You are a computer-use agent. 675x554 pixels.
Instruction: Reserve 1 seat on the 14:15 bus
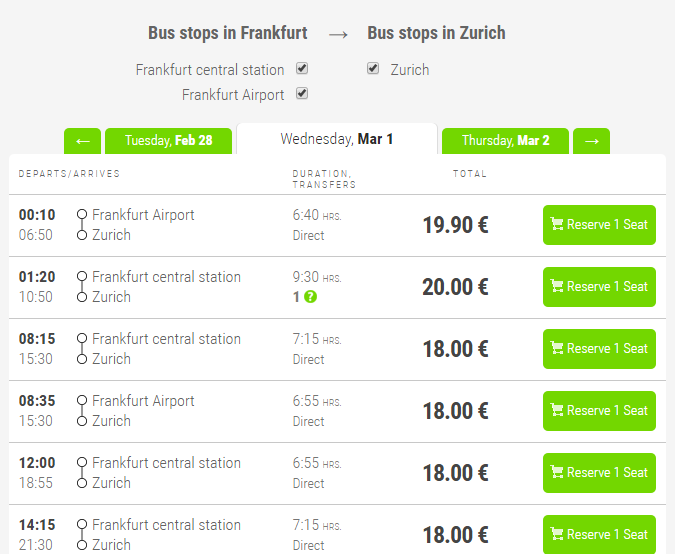tap(599, 534)
